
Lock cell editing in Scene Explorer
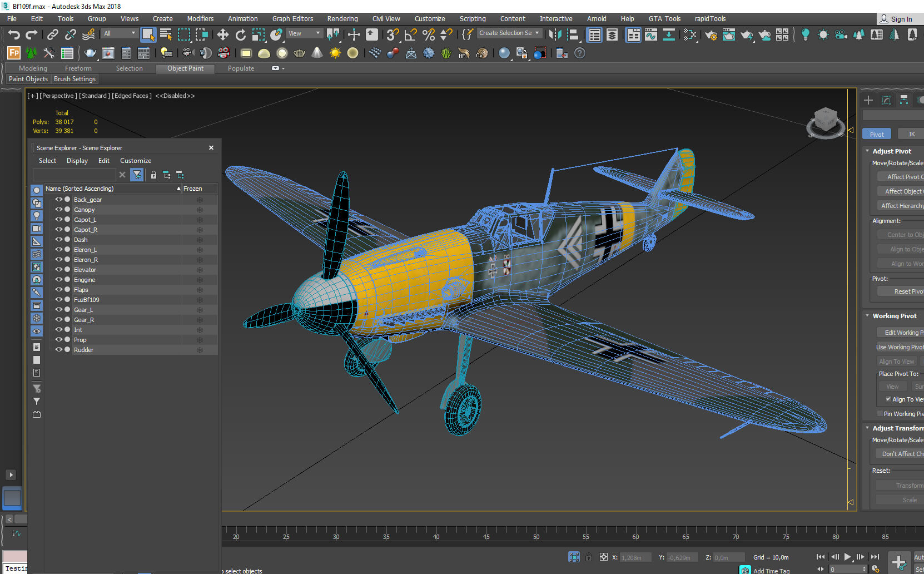[x=153, y=175]
